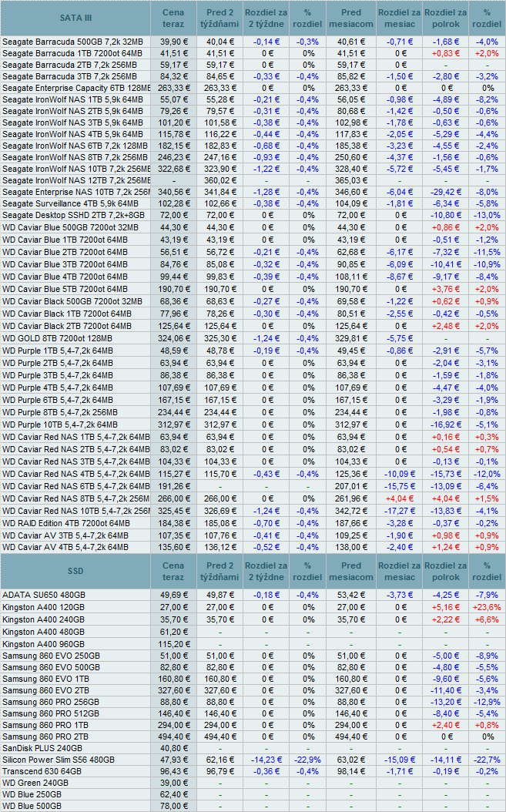Screen dimensions: 506x812
Task: Click WD RAID Edition 4TB 7200ot 64MB
Action: click(x=66, y=524)
